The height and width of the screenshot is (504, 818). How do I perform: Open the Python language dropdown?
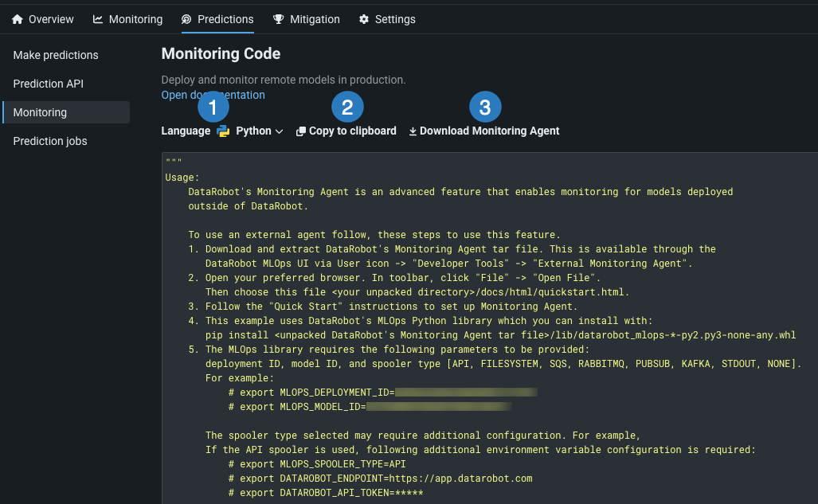pyautogui.click(x=253, y=131)
